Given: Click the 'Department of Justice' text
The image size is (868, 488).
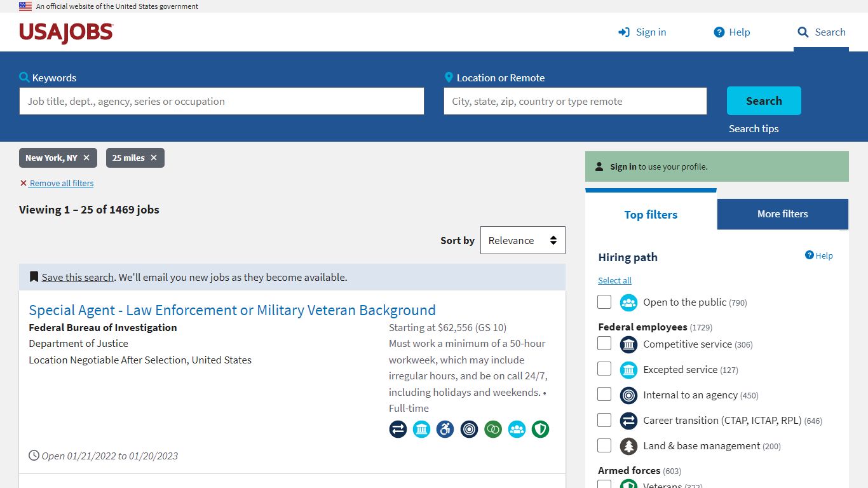Looking at the screenshot, I should tap(79, 344).
